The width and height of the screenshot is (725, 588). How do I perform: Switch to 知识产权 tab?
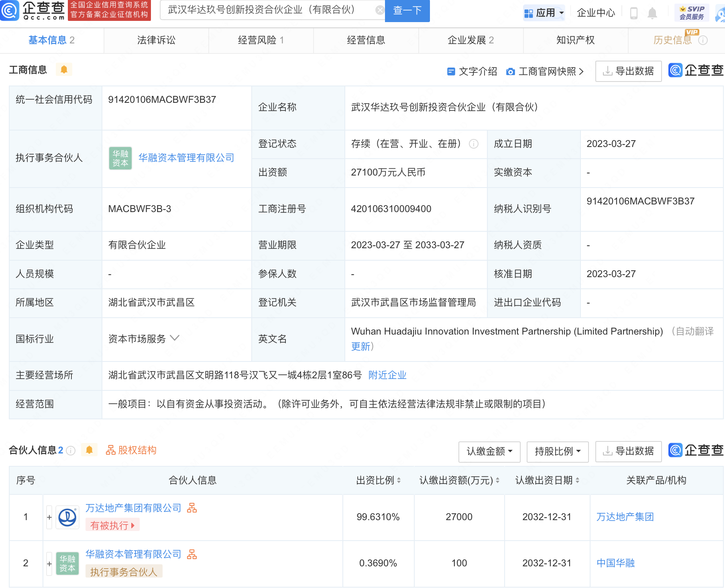click(575, 40)
